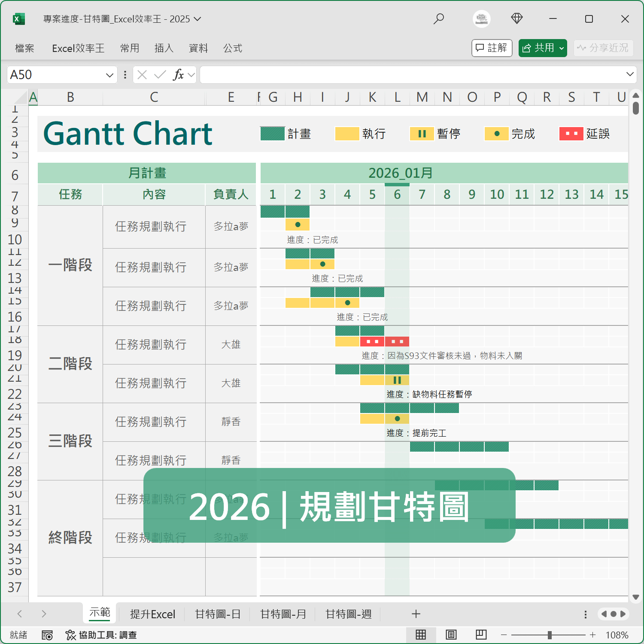This screenshot has width=644, height=644.
Task: Switch to the 甘特圖-月 sheet tab
Action: coord(283,614)
